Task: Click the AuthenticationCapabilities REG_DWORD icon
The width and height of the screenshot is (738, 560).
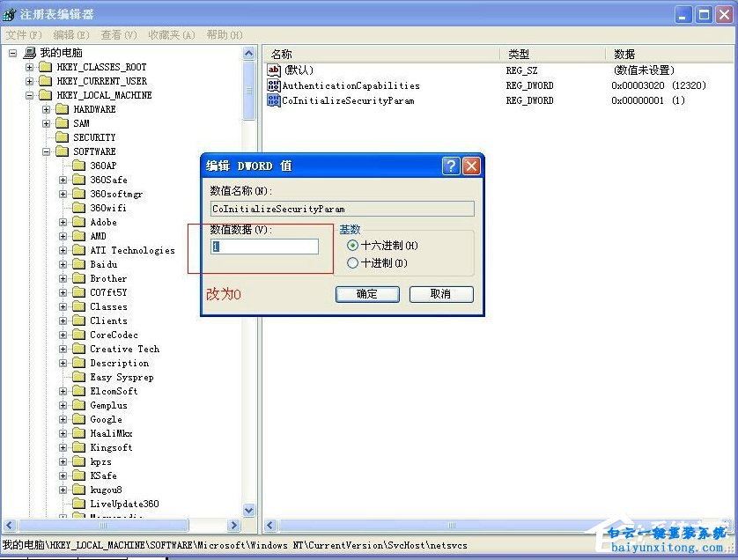Action: click(274, 85)
